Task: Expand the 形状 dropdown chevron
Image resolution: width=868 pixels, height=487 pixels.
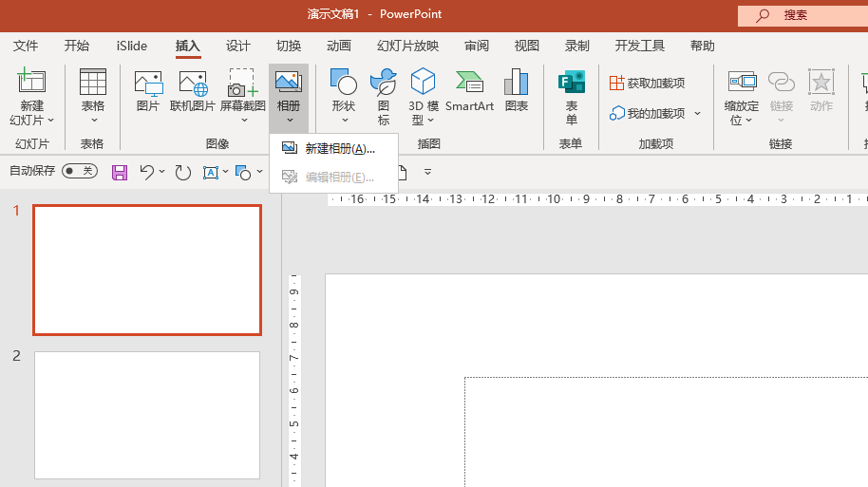Action: pyautogui.click(x=345, y=121)
